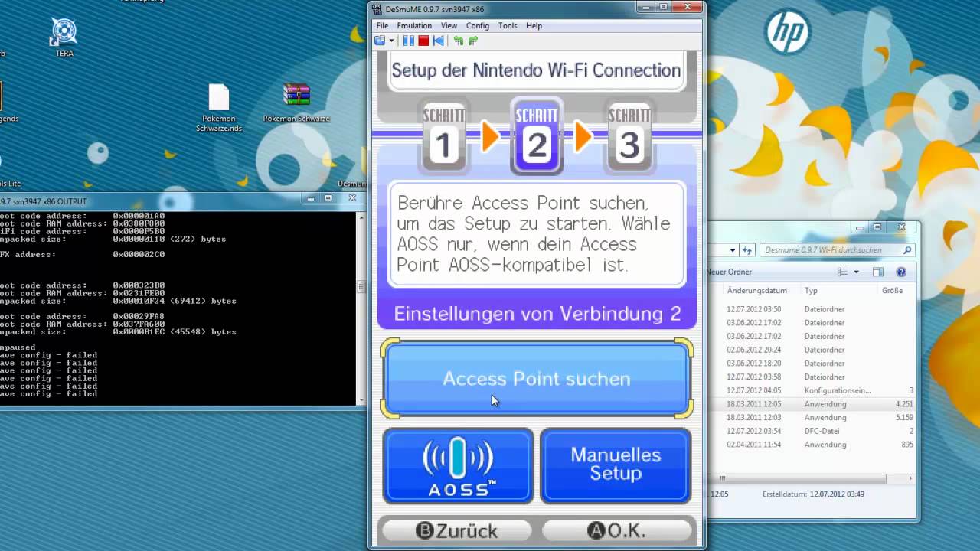The width and height of the screenshot is (980, 551).
Task: Open the Config menu
Action: (478, 25)
